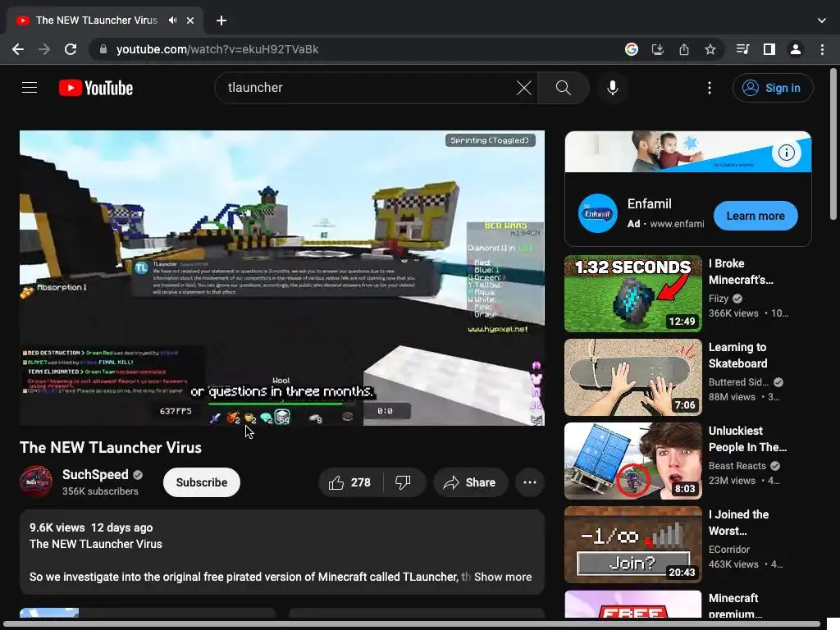The image size is (840, 630).
Task: Click the ECorridor channel name
Action: tap(729, 549)
